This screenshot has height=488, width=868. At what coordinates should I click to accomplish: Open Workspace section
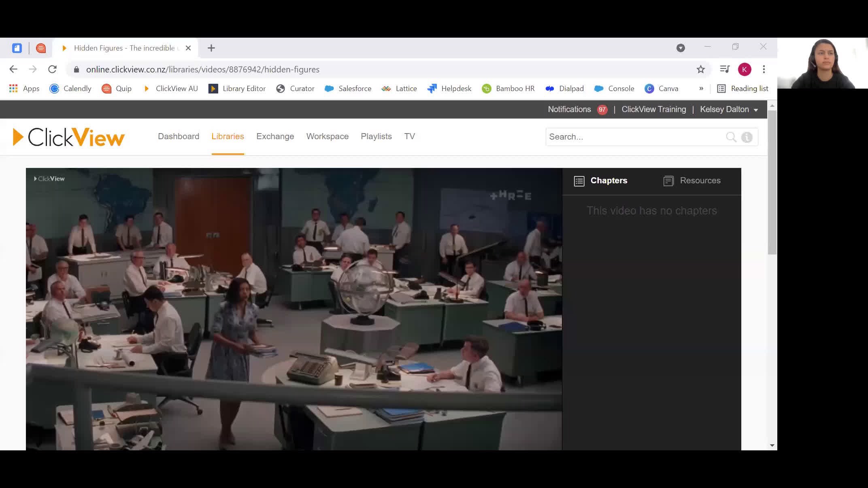pyautogui.click(x=328, y=136)
